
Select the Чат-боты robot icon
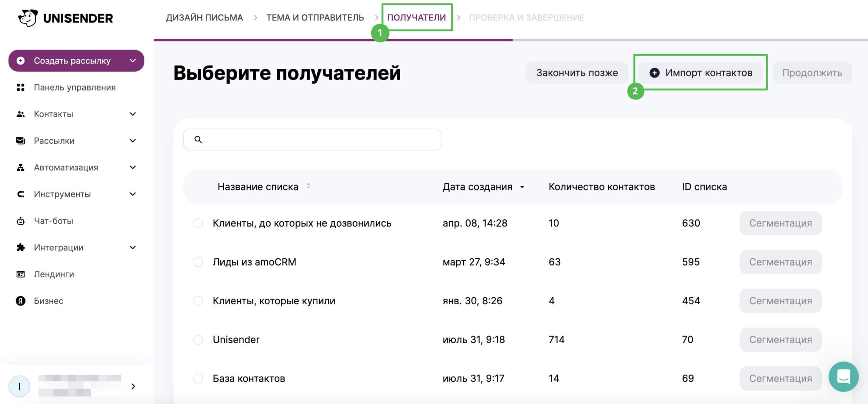(x=21, y=220)
